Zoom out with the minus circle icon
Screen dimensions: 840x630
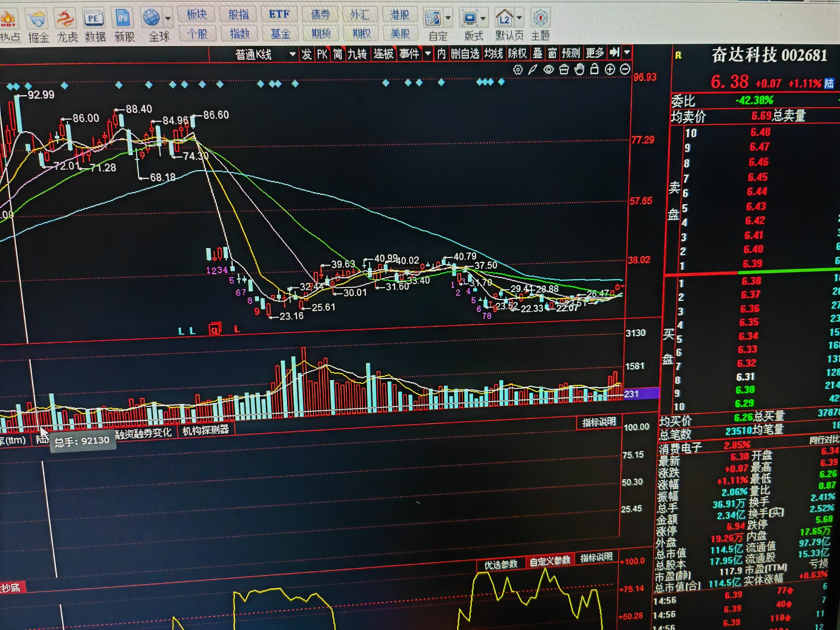click(x=625, y=69)
